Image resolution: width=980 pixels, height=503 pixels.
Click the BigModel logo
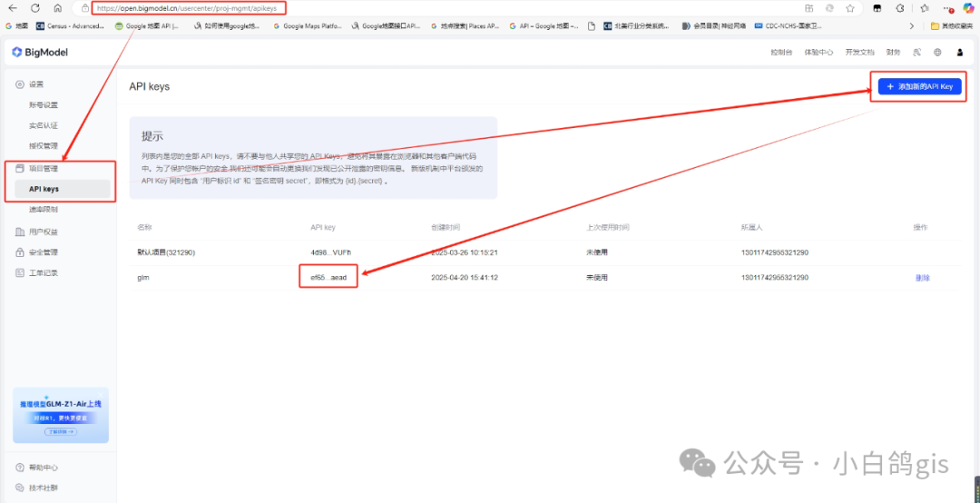tap(40, 53)
